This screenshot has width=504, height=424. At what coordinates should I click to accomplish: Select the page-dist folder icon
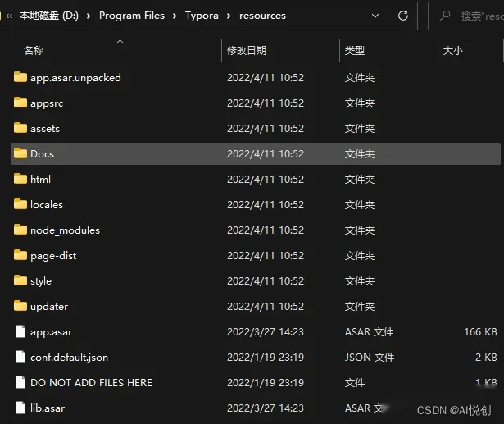click(x=20, y=255)
